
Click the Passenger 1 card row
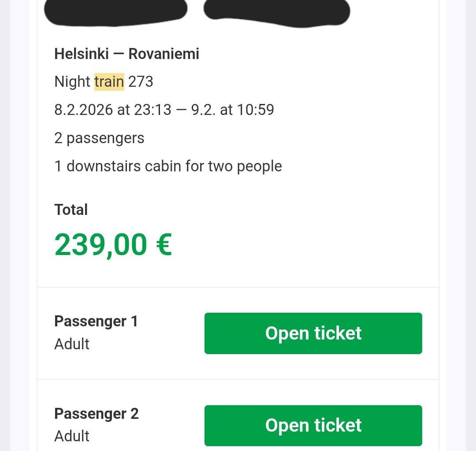click(238, 333)
